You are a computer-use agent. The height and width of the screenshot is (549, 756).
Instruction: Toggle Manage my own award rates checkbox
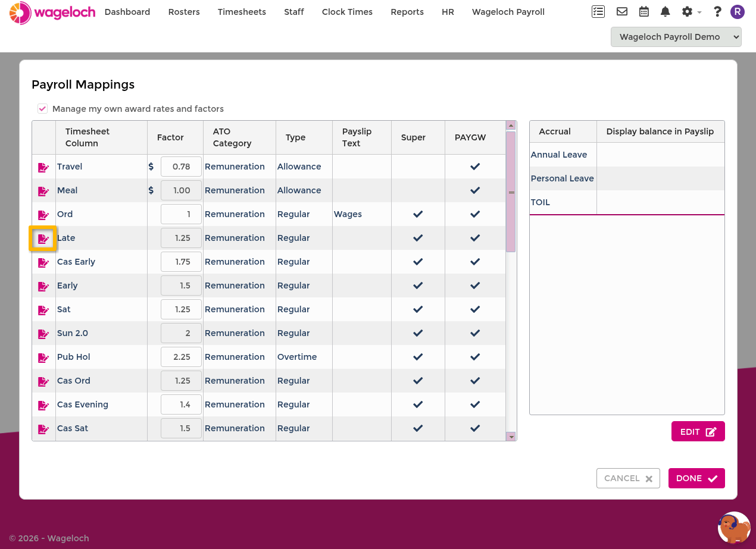tap(42, 109)
